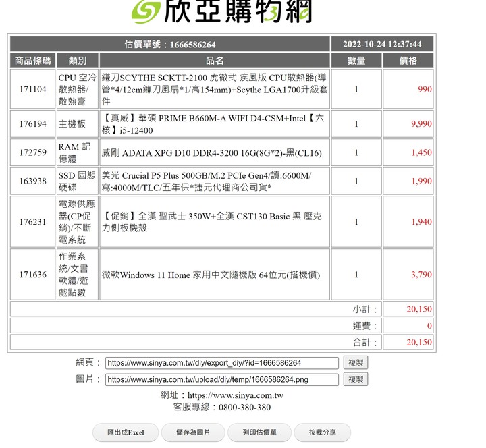Click the 匯出成Excel button

[126, 432]
